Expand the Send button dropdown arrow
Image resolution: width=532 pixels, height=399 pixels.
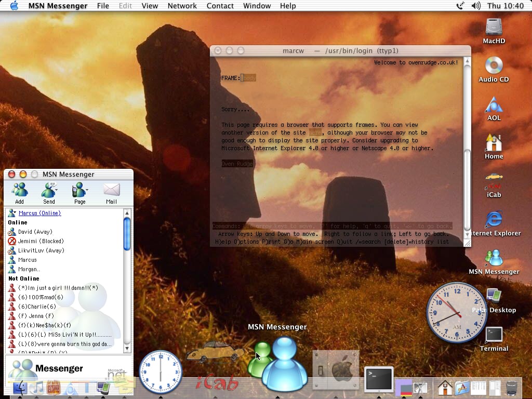[57, 190]
